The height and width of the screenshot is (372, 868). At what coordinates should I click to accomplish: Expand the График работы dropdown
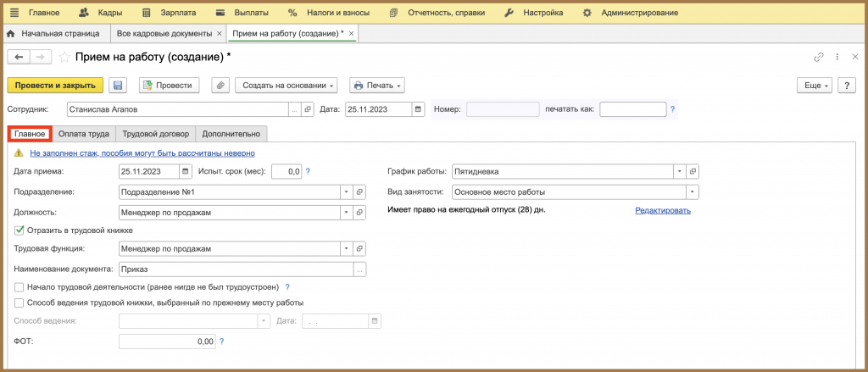tap(680, 172)
